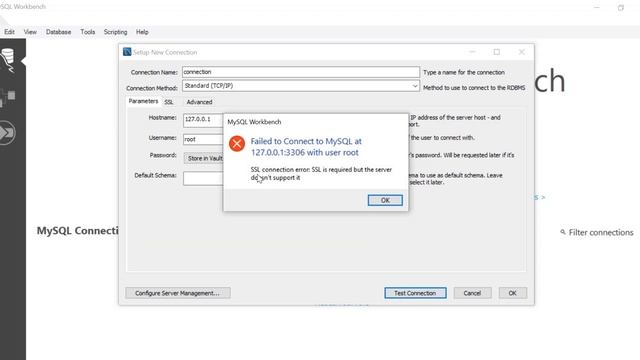Click the 'MySQL Workbench' error dialog title
The height and width of the screenshot is (360, 640).
click(254, 122)
